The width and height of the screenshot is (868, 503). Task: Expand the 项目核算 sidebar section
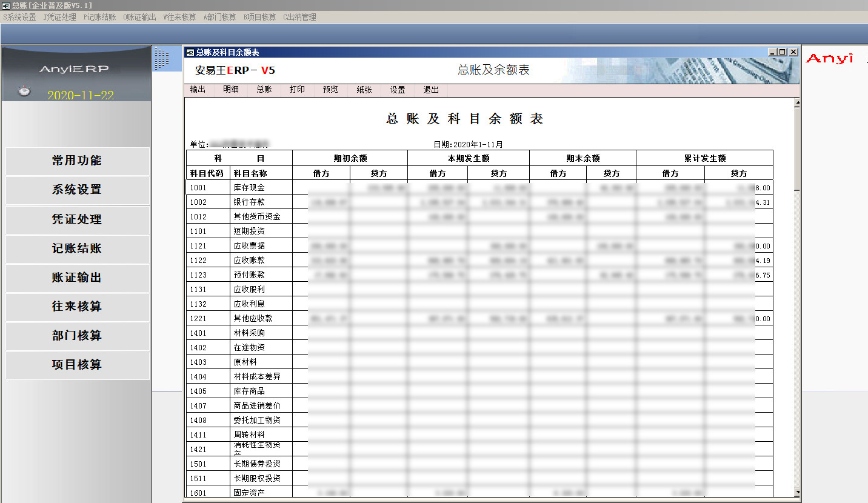coord(77,365)
